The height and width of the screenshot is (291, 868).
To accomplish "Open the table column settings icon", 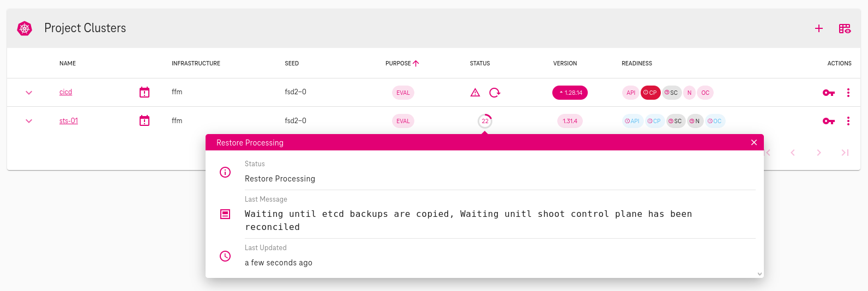I will click(845, 28).
